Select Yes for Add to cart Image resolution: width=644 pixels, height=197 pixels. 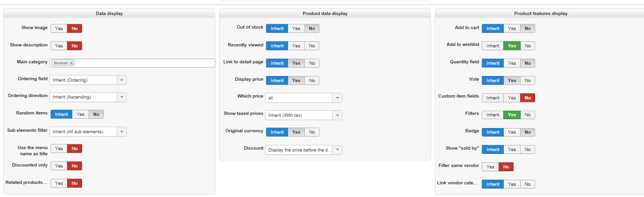(512, 29)
